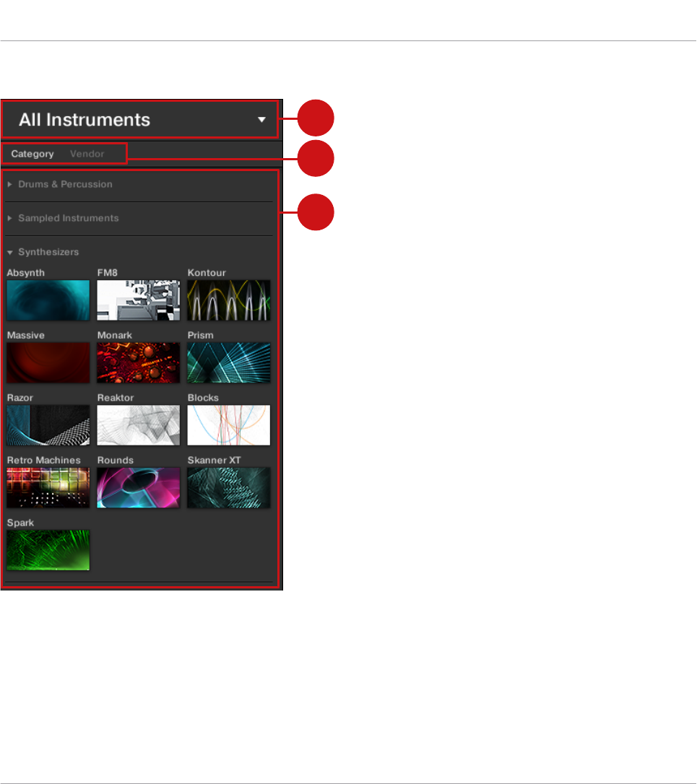The image size is (697, 784).
Task: Select the Retro Machines instrument thumbnail
Action: [48, 487]
